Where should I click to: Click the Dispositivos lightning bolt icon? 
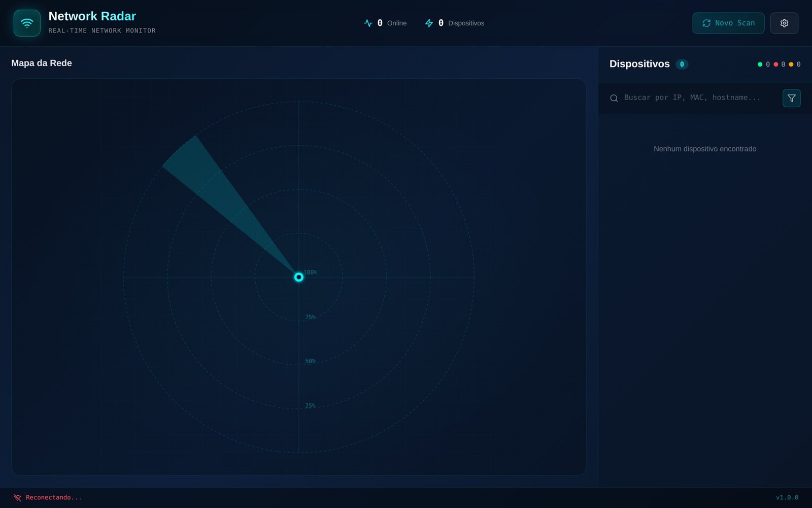(429, 23)
